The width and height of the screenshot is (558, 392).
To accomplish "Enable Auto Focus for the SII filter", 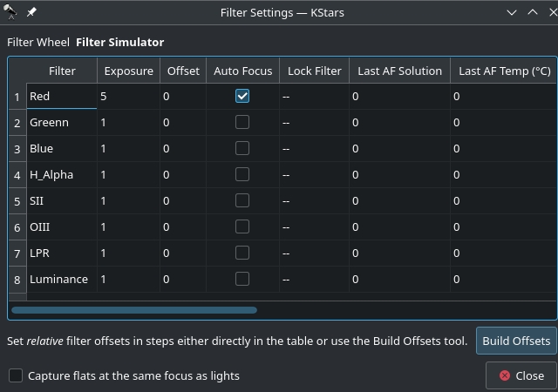I will click(242, 200).
